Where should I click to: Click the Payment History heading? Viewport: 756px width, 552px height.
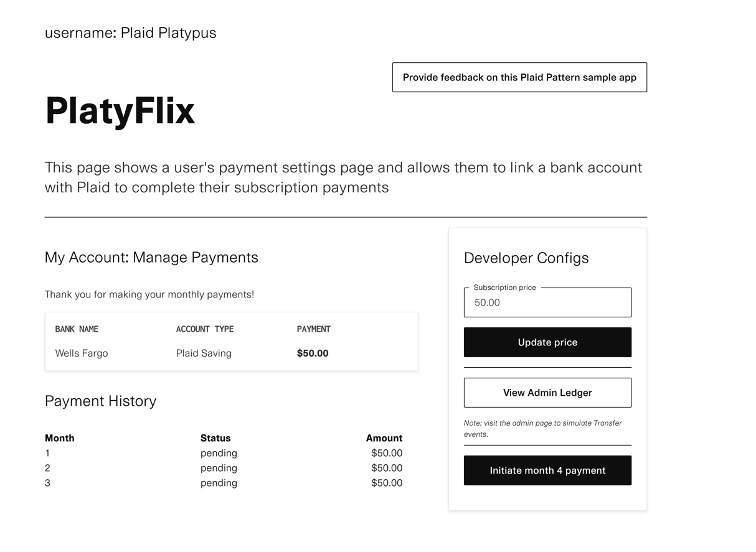100,401
